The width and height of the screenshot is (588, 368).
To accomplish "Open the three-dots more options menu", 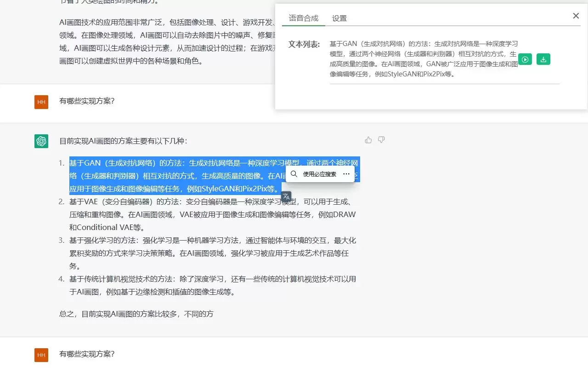I will point(346,174).
